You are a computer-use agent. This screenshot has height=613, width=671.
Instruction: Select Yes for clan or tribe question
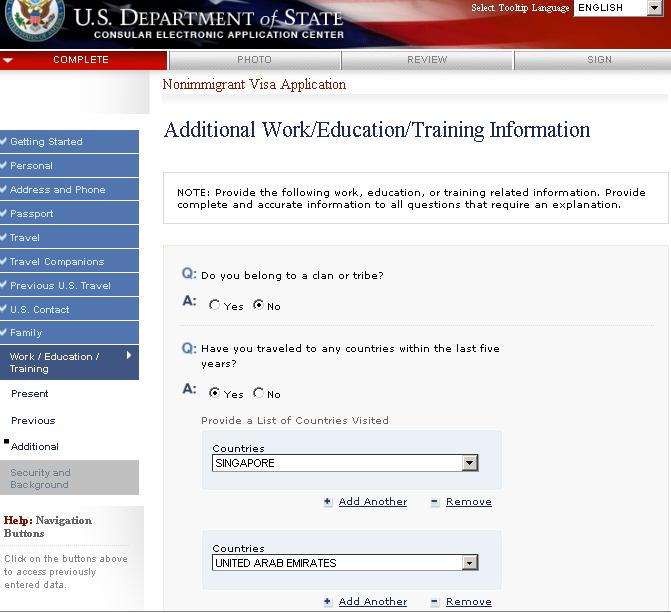click(215, 306)
